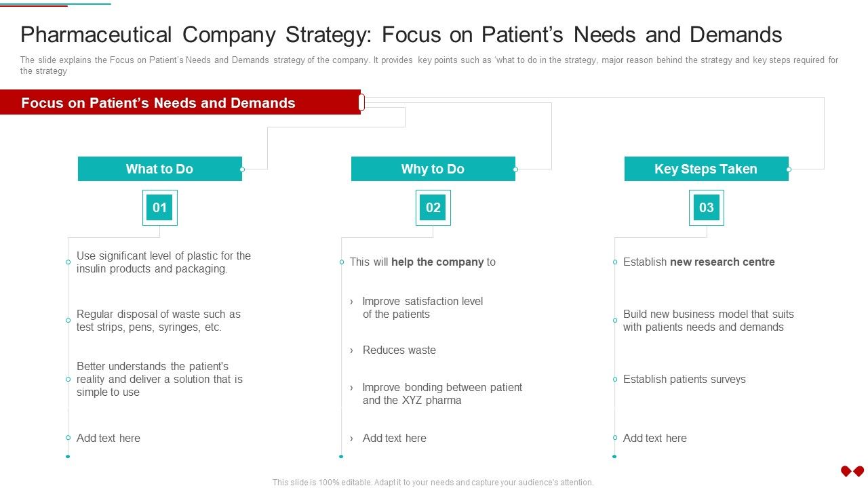Select the Key Steps Taken header
Viewport: 868px width, 488px height.
(x=707, y=169)
